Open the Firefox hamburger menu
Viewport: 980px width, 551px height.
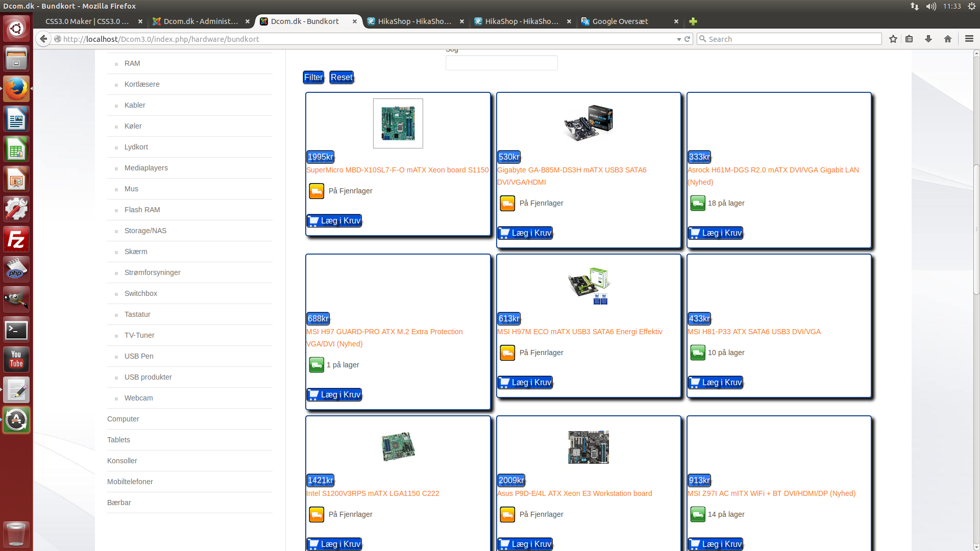[969, 39]
